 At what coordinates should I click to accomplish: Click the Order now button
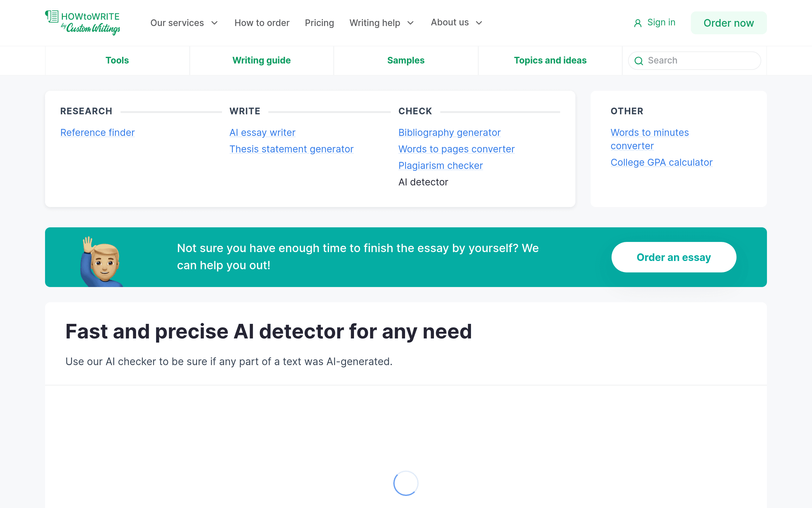coord(729,23)
